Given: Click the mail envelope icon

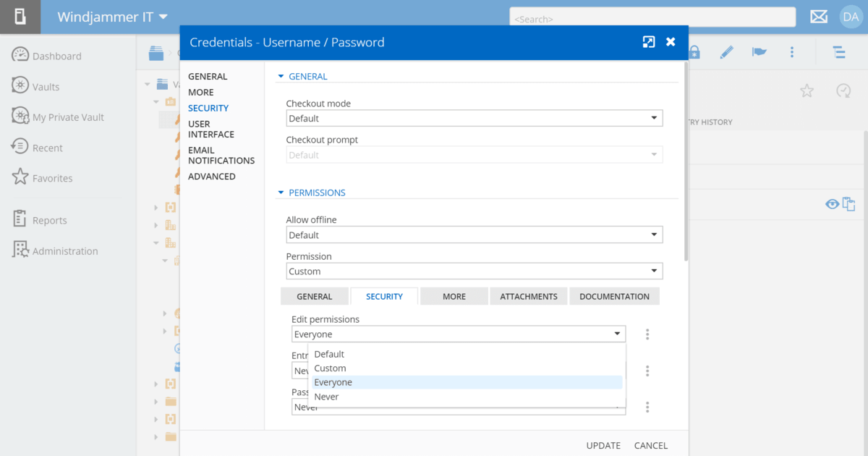Looking at the screenshot, I should [819, 17].
